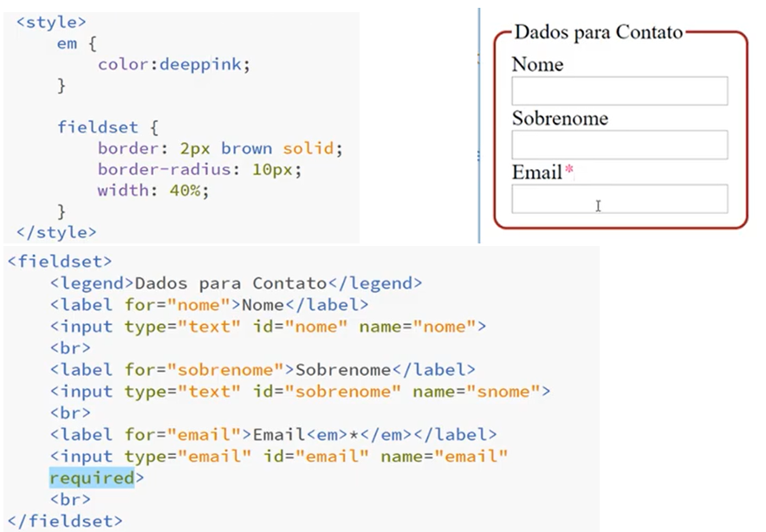Screen dimensions: 766x532
Task: Click the Sobrenome text input field
Action: coord(619,145)
